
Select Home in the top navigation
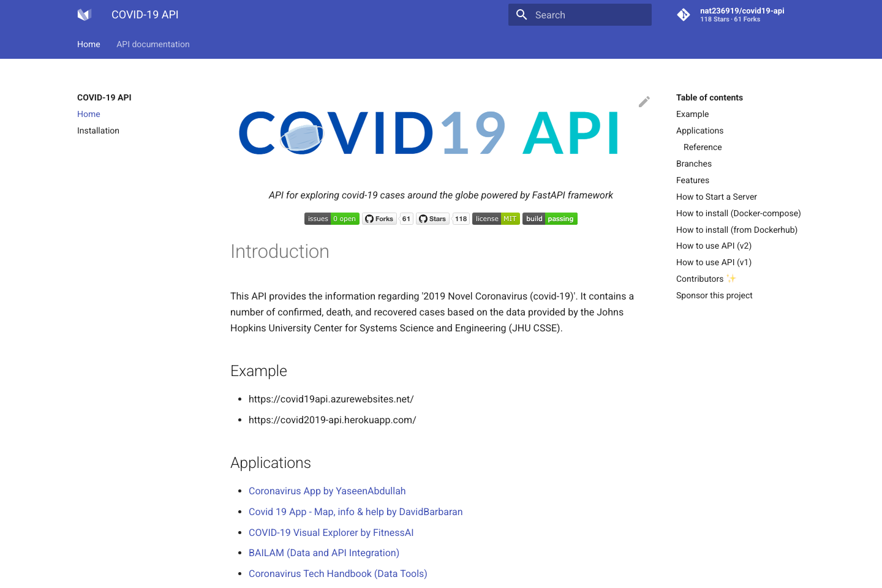[88, 44]
